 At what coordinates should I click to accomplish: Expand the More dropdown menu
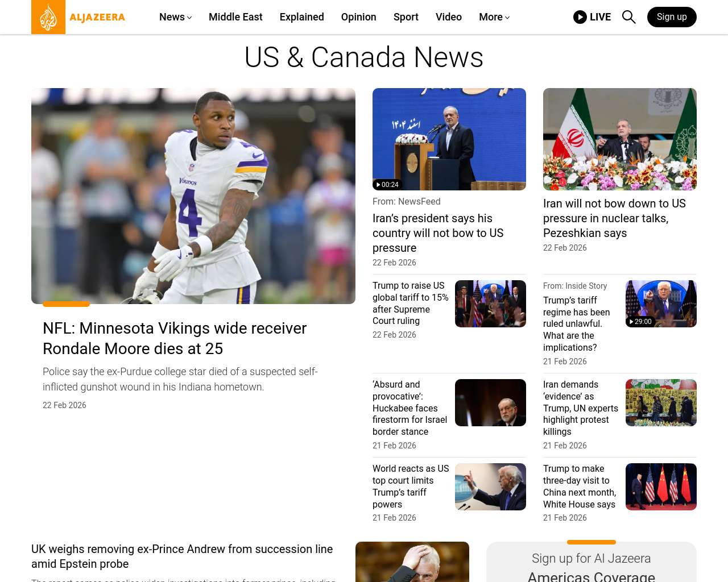click(x=494, y=17)
